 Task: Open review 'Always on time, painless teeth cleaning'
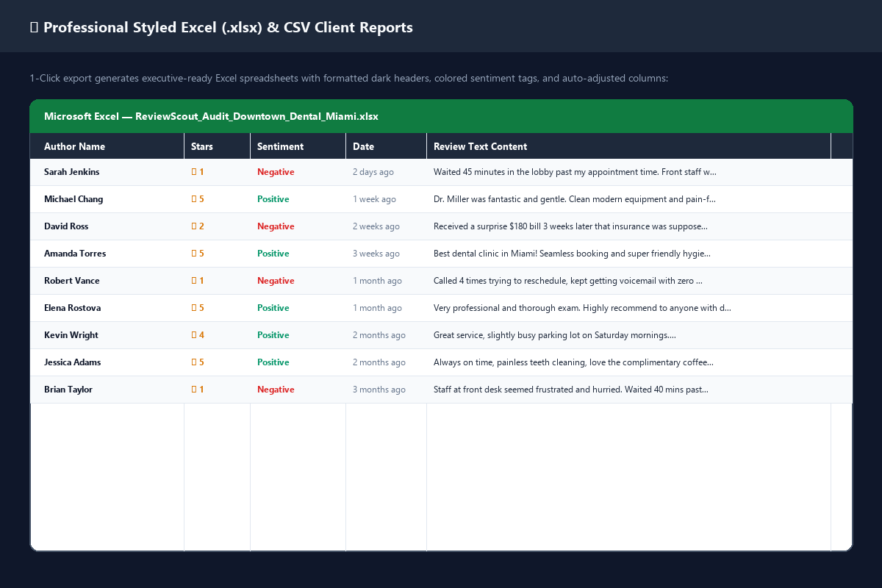pos(573,362)
